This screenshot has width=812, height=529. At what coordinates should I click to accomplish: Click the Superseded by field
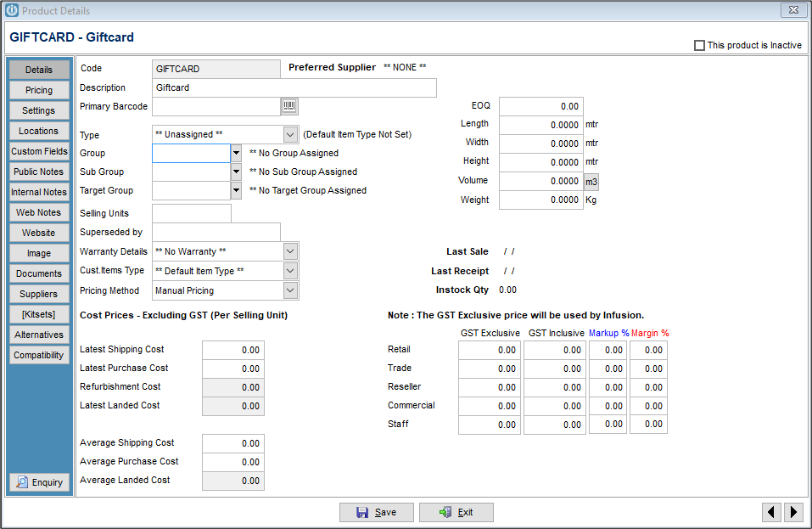[x=216, y=232]
